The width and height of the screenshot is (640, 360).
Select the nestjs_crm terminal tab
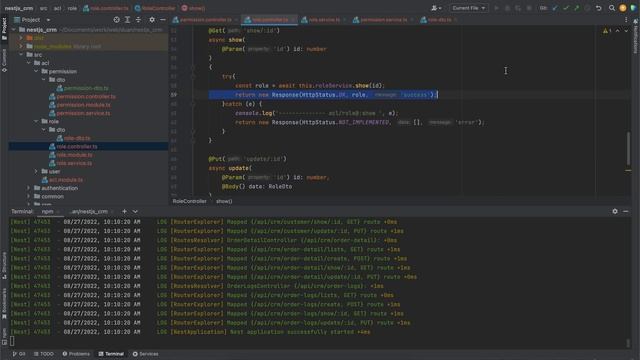coord(89,211)
